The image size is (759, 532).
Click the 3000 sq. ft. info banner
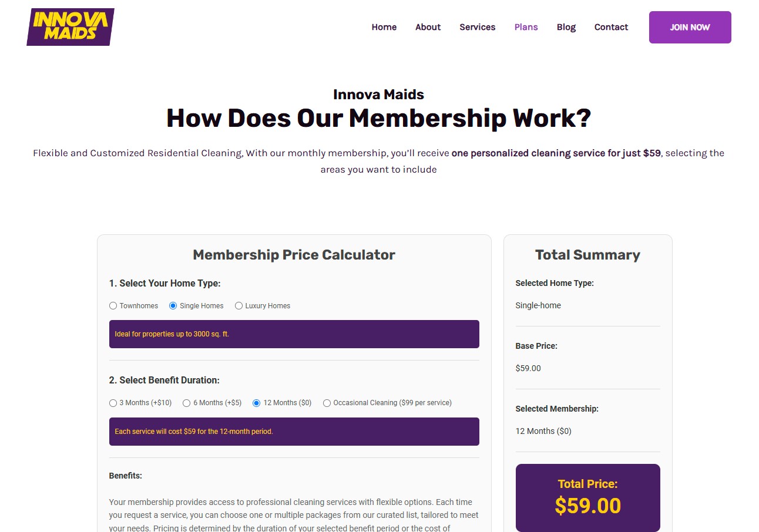pyautogui.click(x=294, y=334)
